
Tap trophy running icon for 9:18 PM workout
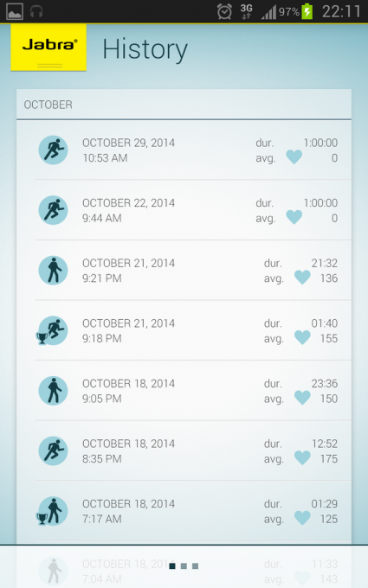pyautogui.click(x=52, y=330)
